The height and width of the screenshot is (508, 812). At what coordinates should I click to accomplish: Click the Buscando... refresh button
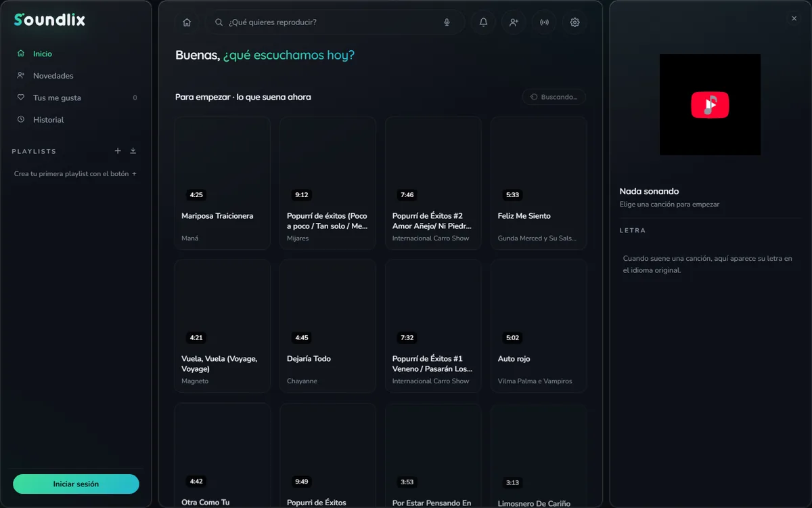(x=554, y=97)
